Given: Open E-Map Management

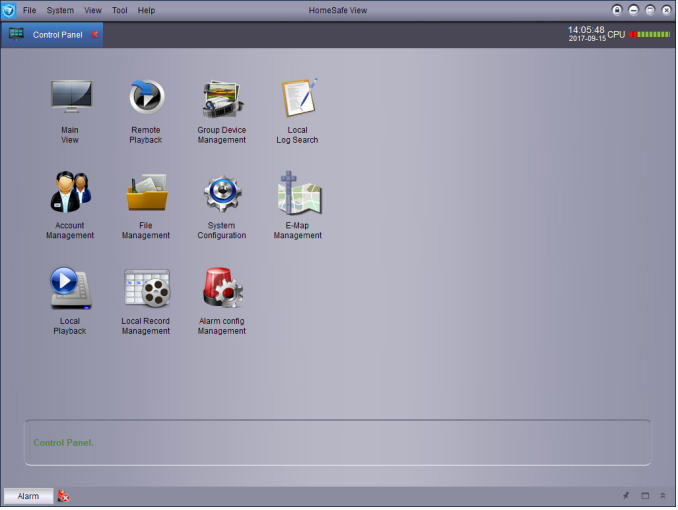Looking at the screenshot, I should point(297,192).
